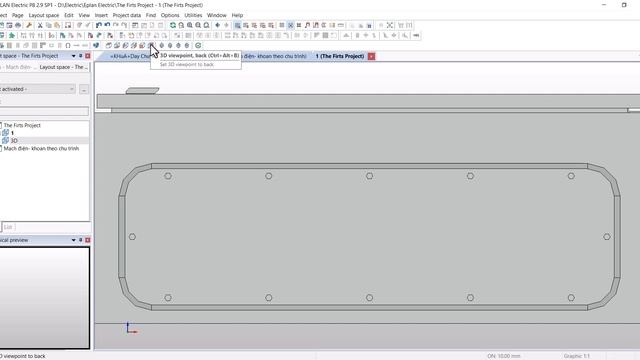640x360 pixels.
Task: Close the Layout space navigator panel
Action: [87, 56]
